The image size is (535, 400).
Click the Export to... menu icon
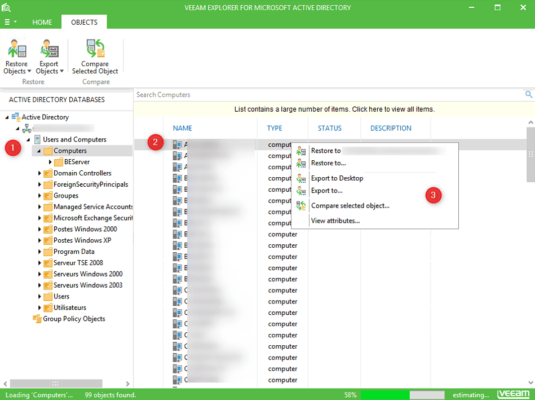tap(301, 190)
